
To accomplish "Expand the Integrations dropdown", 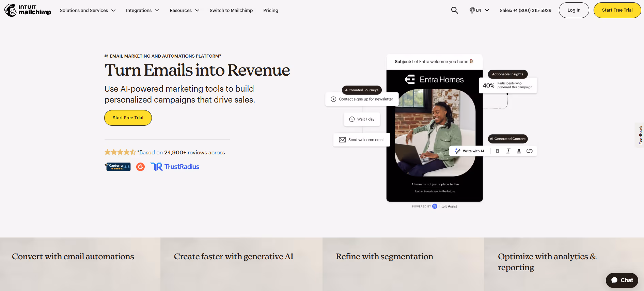I will pyautogui.click(x=142, y=10).
